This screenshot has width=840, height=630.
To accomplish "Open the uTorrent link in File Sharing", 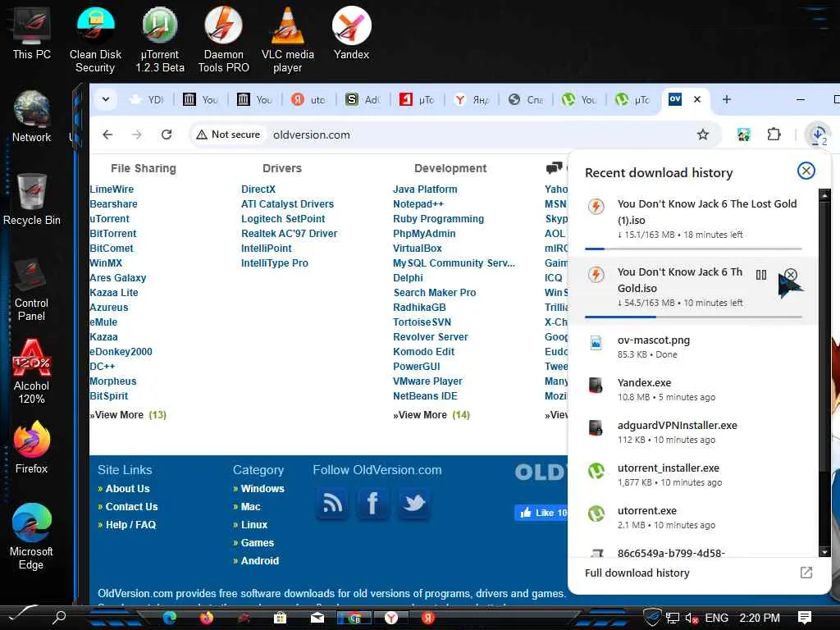I will [110, 218].
